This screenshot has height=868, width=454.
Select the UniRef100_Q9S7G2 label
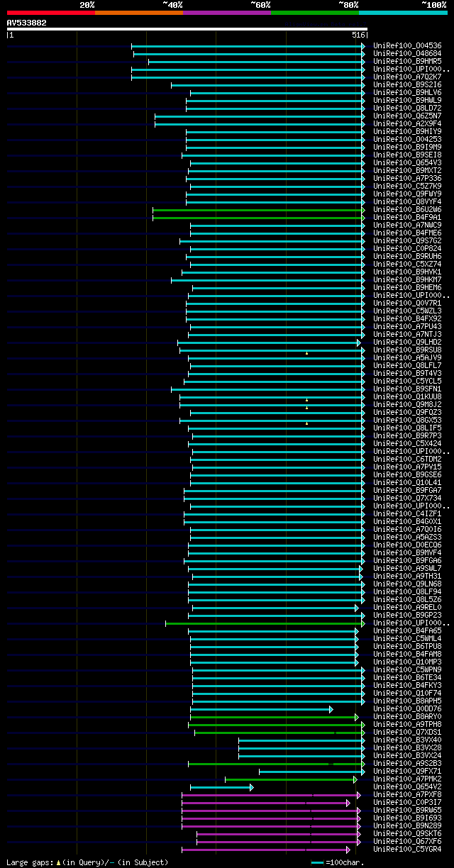tap(407, 241)
